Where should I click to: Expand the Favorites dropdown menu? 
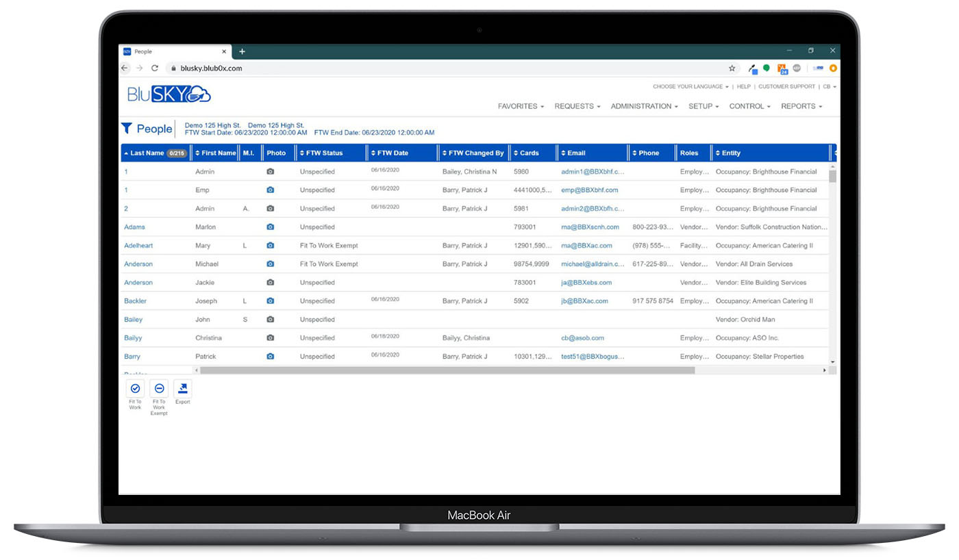[521, 107]
